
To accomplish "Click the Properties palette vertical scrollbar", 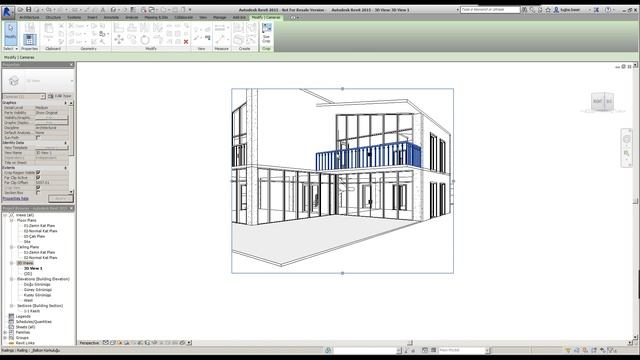I will [71, 147].
